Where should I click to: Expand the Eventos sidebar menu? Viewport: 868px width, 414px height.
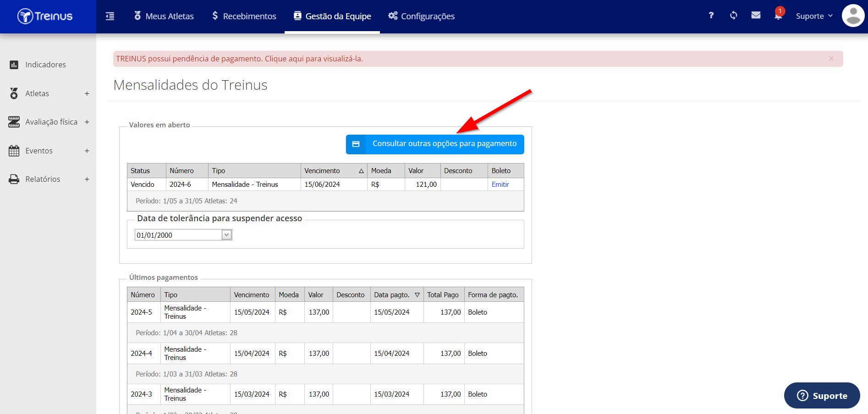[x=87, y=151]
